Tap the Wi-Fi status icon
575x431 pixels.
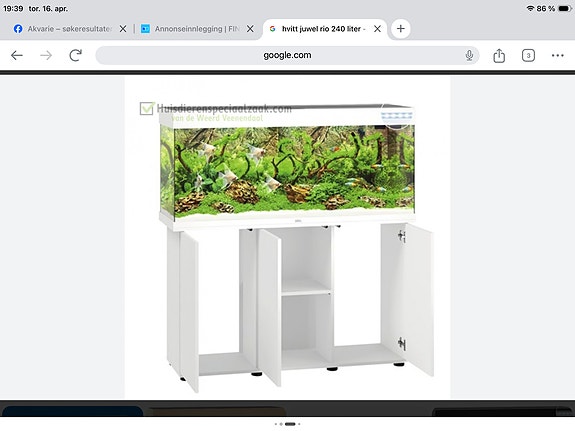(x=530, y=8)
